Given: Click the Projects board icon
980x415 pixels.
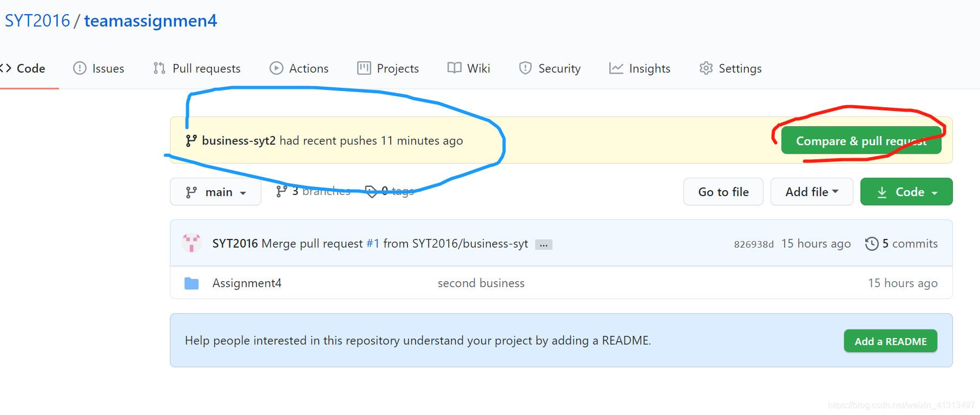Looking at the screenshot, I should coord(364,68).
